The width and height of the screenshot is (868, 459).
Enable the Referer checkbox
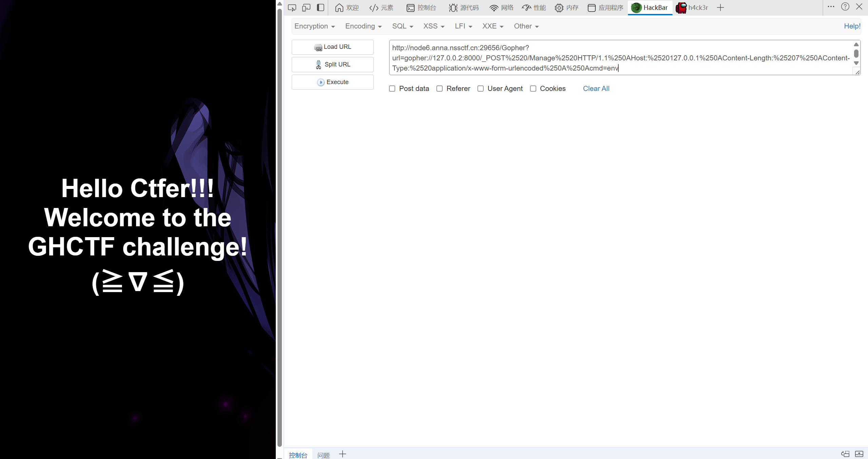click(440, 89)
